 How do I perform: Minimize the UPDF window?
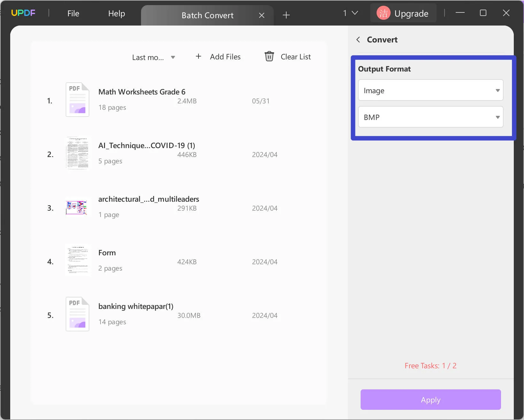coord(460,13)
